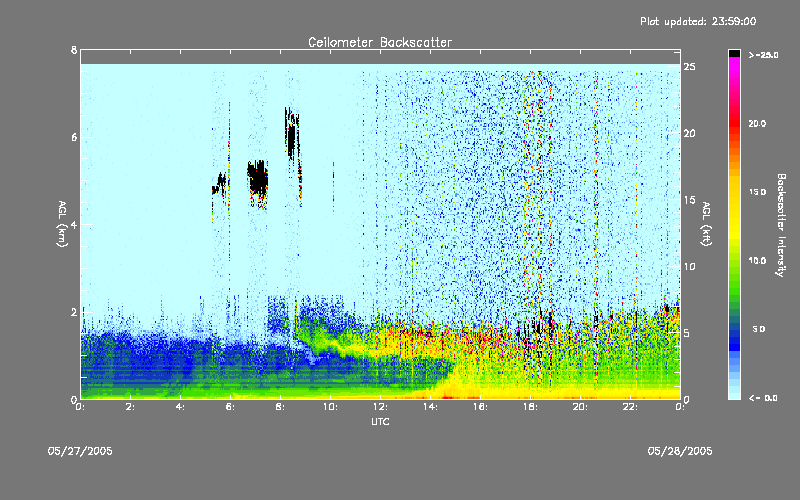Click the 'Backscatter Intensity' colorbar label

point(781,225)
